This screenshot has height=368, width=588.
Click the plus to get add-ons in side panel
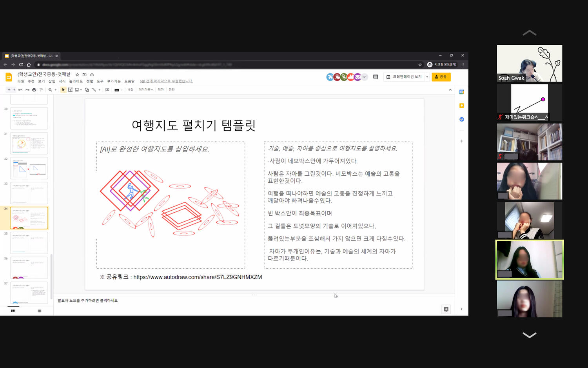(462, 141)
